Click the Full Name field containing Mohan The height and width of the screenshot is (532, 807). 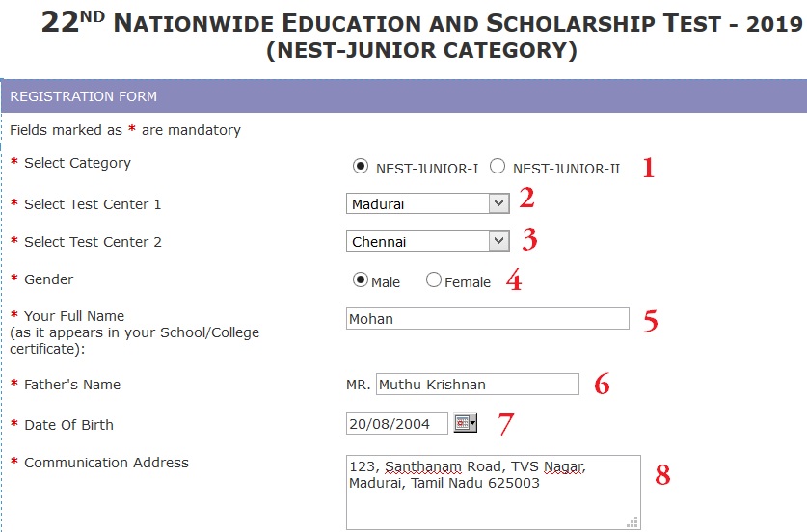pyautogui.click(x=487, y=319)
